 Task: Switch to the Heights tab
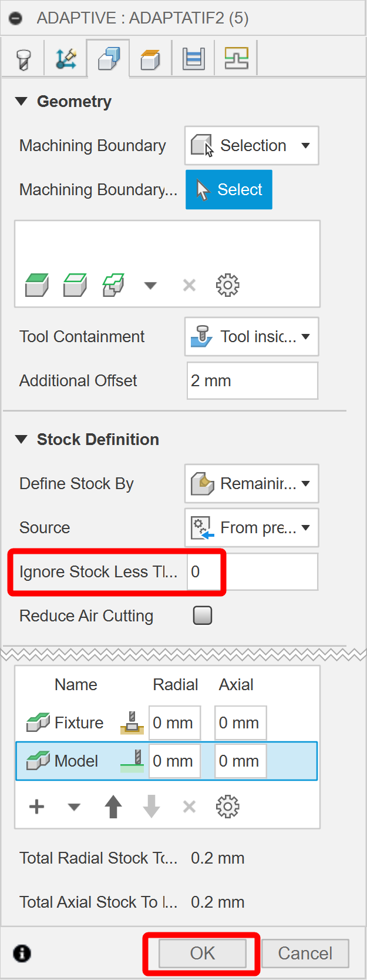click(x=193, y=57)
